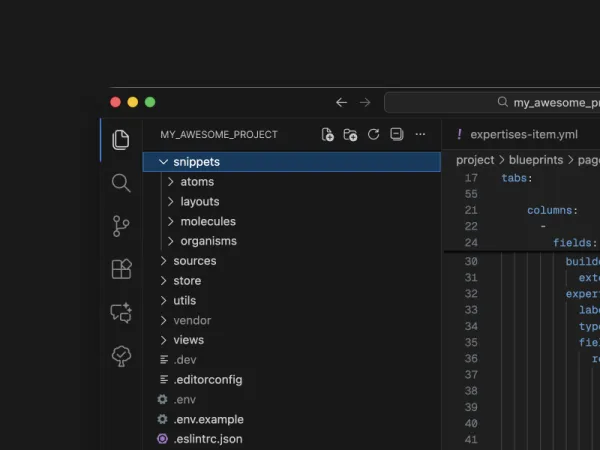This screenshot has width=600, height=450.
Task: Click line number 41 in the gutter
Action: tap(471, 440)
